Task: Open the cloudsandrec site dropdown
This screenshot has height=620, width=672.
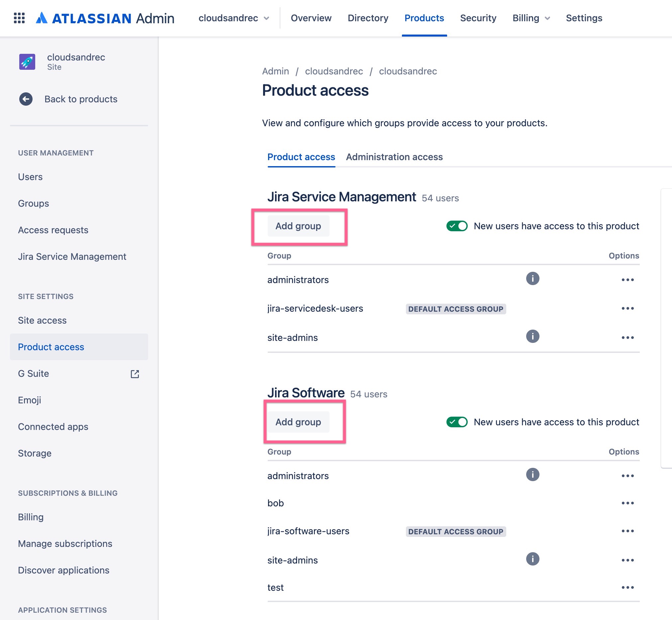Action: [x=234, y=18]
